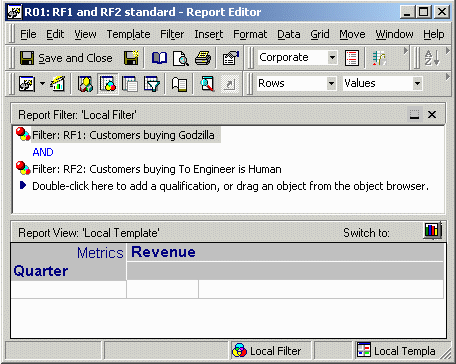Click the magnifier data search icon
This screenshot has height=364, width=456.
point(207,84)
